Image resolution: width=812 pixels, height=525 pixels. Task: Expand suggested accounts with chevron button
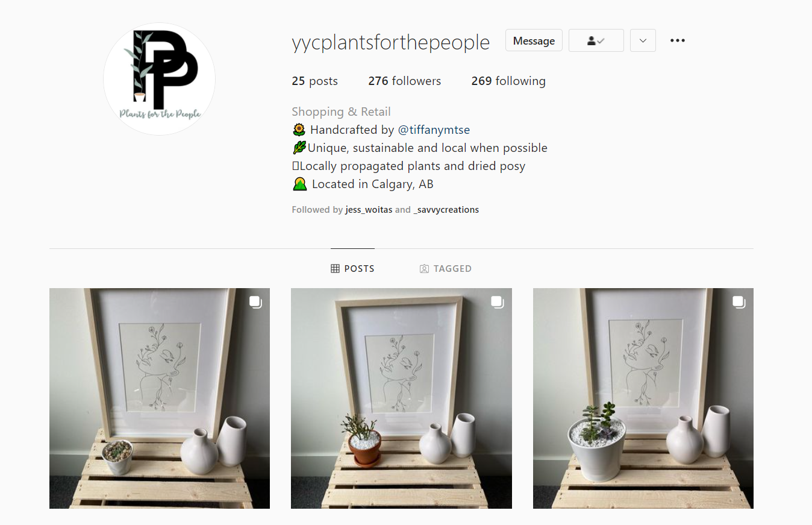click(x=643, y=40)
